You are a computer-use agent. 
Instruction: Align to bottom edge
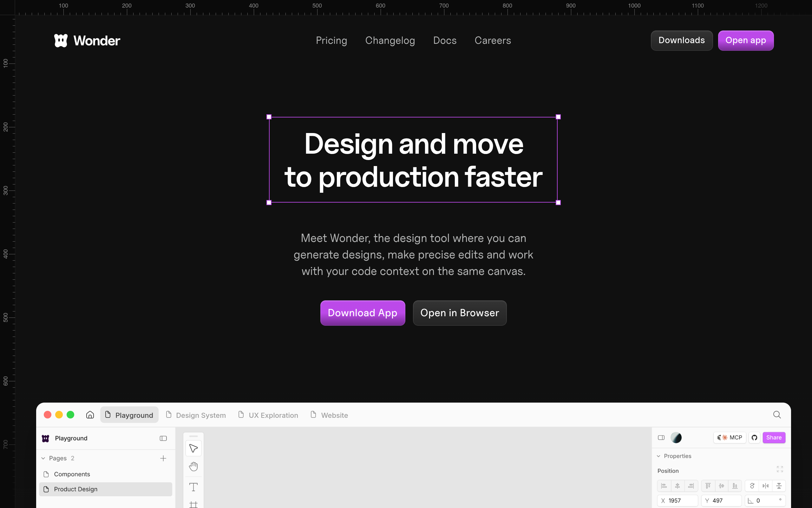pos(735,485)
